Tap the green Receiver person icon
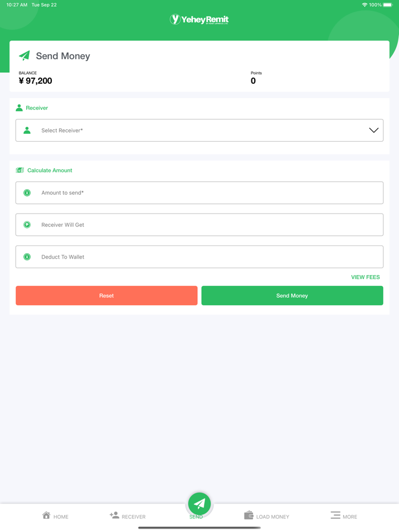 click(x=19, y=108)
